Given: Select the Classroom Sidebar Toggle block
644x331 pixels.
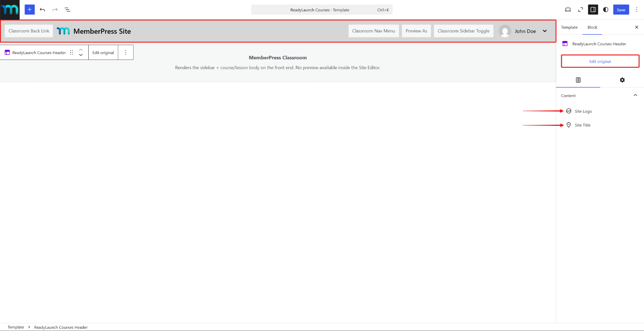Looking at the screenshot, I should 463,31.
